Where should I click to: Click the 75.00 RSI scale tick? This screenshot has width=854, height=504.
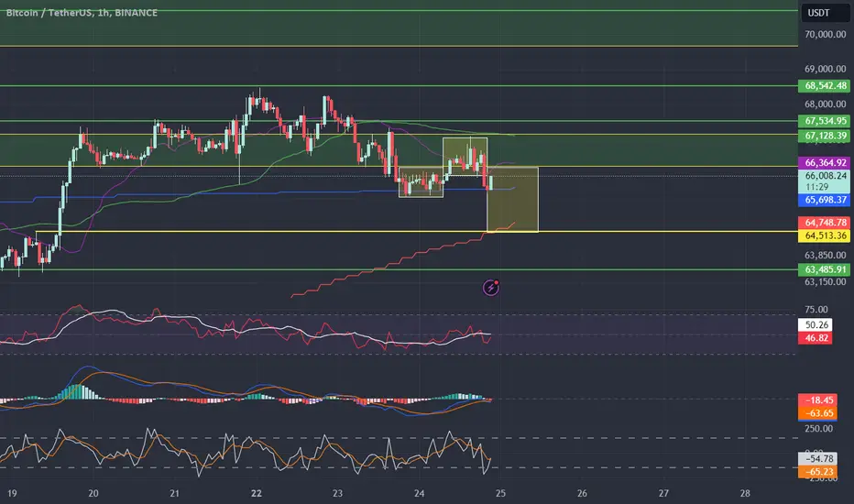[x=816, y=310]
